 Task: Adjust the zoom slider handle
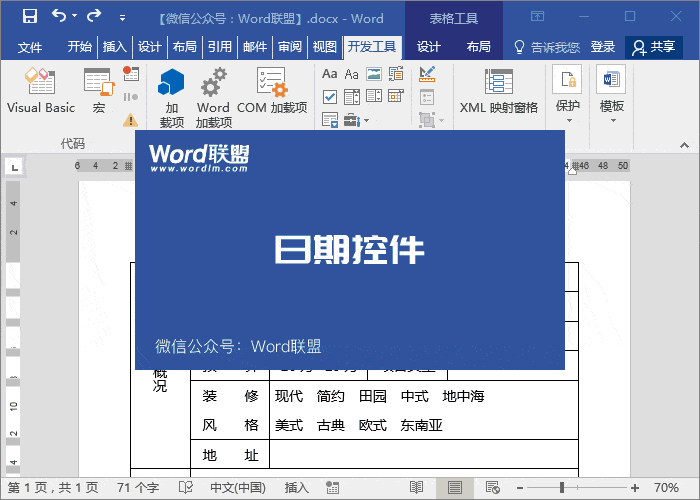(562, 488)
